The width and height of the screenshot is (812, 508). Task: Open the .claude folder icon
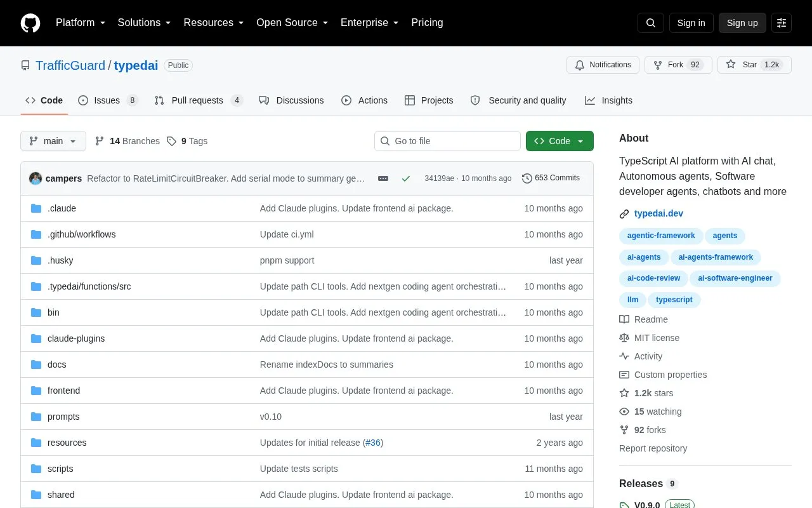(36, 208)
